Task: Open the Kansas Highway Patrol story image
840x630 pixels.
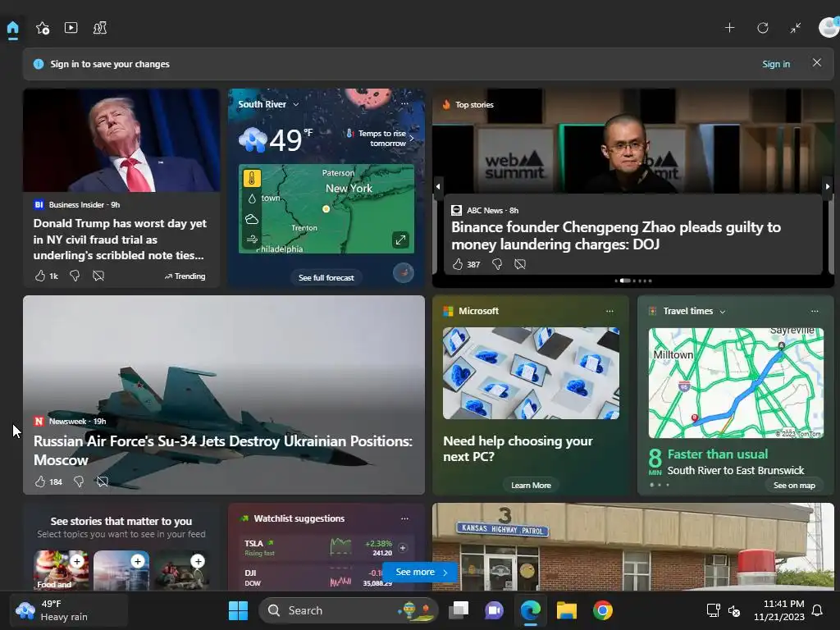Action: (x=632, y=546)
